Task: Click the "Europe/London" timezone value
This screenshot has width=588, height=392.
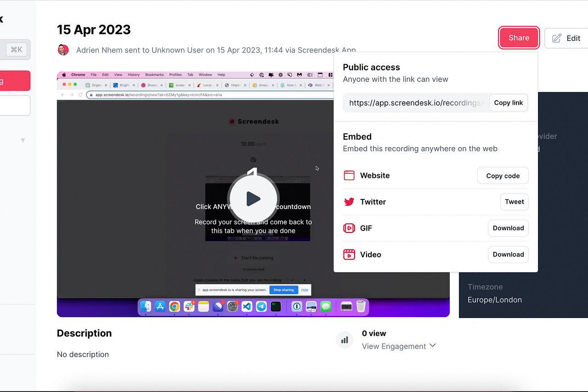Action: coord(495,300)
